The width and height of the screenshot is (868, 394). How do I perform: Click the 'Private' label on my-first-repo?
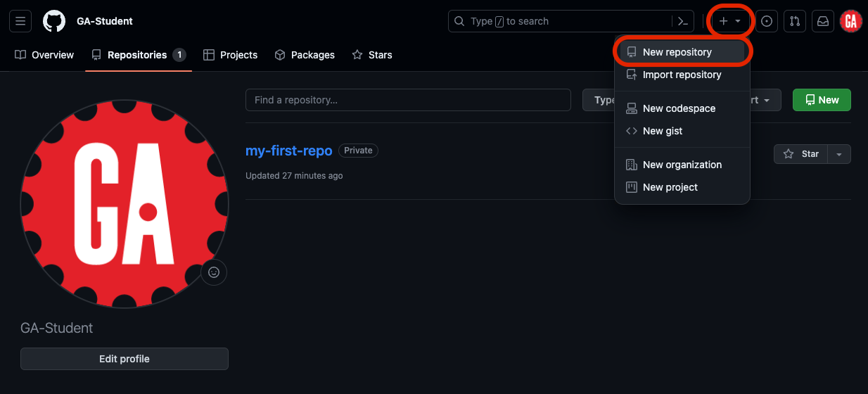358,151
